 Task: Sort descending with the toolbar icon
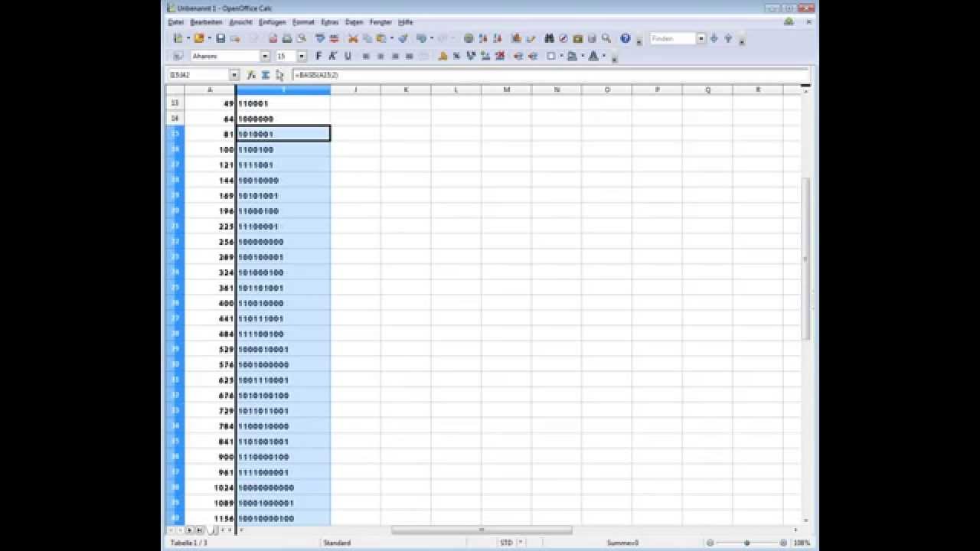(497, 38)
